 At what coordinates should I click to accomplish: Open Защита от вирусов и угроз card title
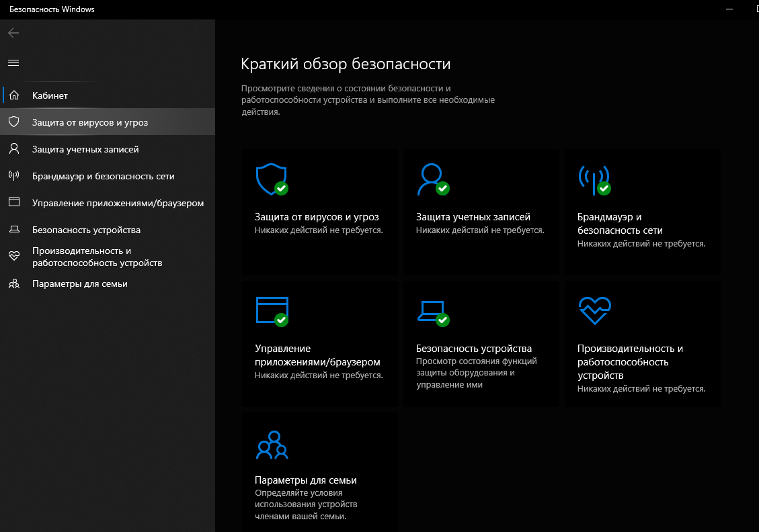click(317, 217)
